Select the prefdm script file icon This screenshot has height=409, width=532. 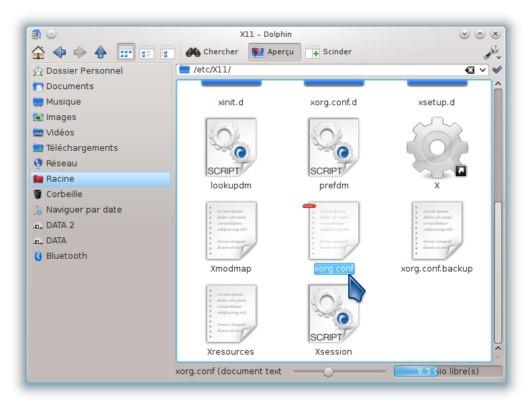point(334,148)
